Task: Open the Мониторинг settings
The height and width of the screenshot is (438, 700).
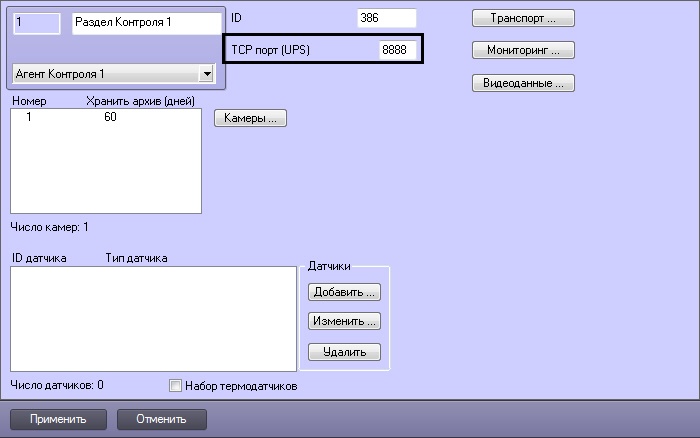Action: (523, 49)
